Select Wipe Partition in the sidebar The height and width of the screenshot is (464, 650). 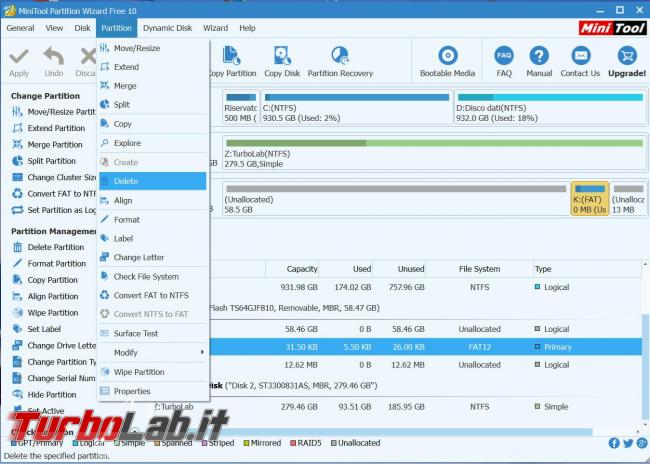pos(45,313)
